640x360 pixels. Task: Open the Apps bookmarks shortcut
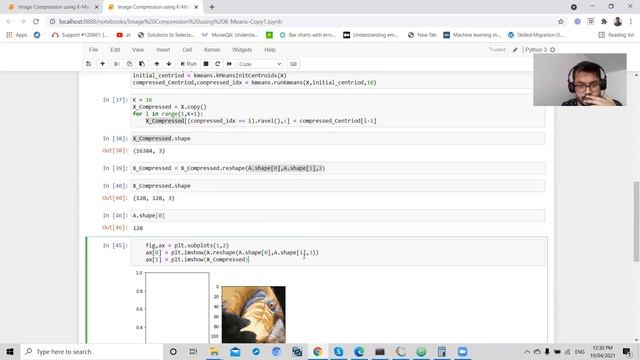(x=17, y=35)
